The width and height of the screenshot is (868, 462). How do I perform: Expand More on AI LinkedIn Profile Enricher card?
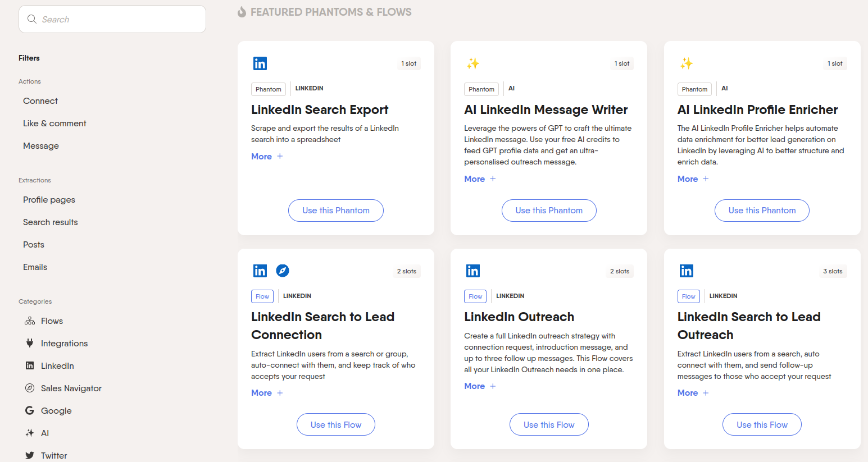(x=693, y=179)
